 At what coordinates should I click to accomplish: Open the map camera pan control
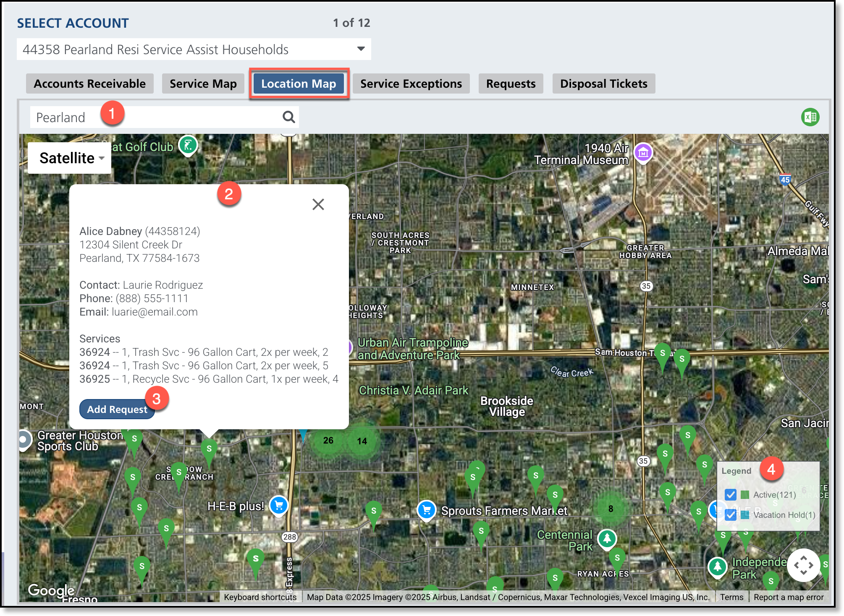coord(803,565)
